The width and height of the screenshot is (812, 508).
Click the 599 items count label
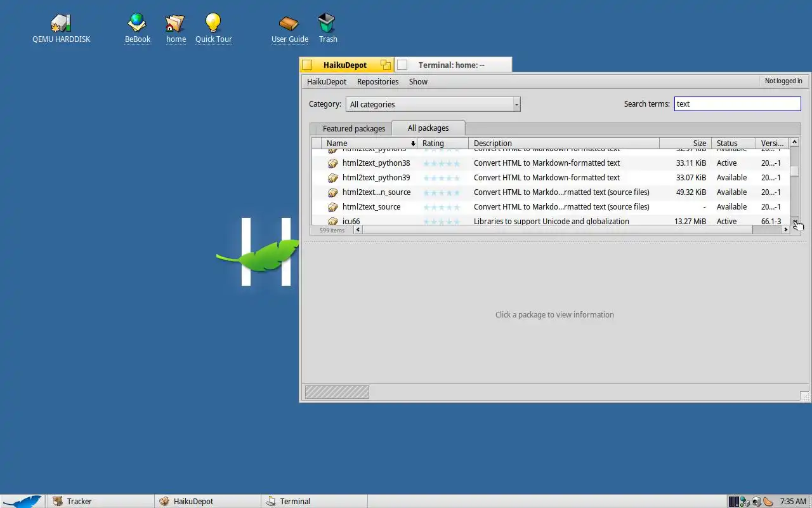click(x=332, y=231)
